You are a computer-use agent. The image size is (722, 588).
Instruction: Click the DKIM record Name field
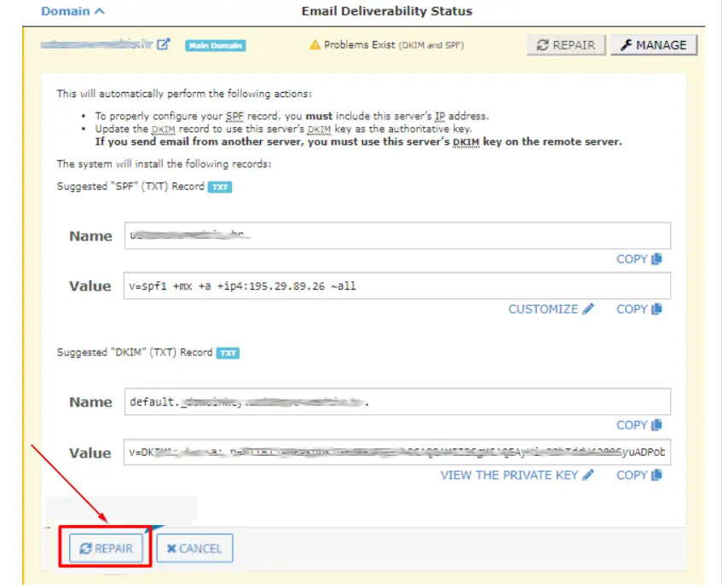point(397,401)
